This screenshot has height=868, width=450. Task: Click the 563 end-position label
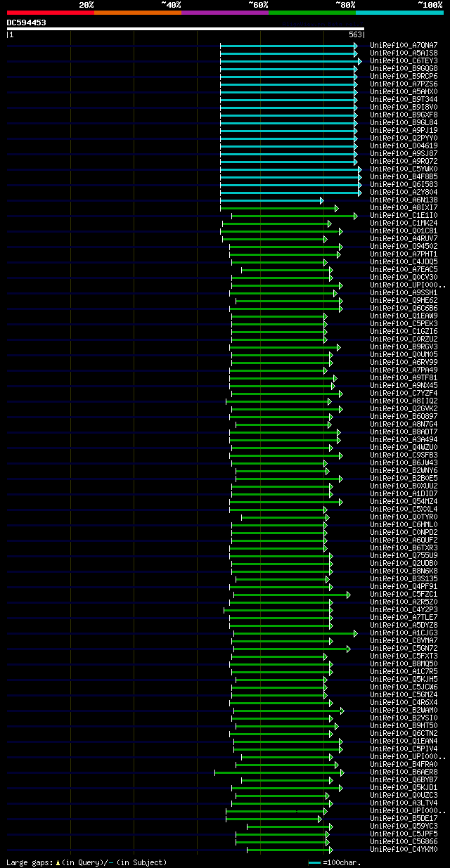355,34
